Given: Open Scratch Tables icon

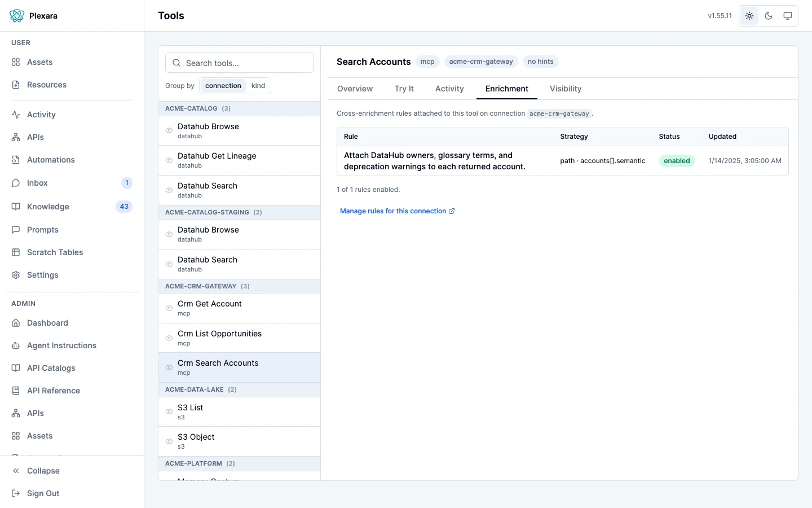Looking at the screenshot, I should (x=16, y=252).
